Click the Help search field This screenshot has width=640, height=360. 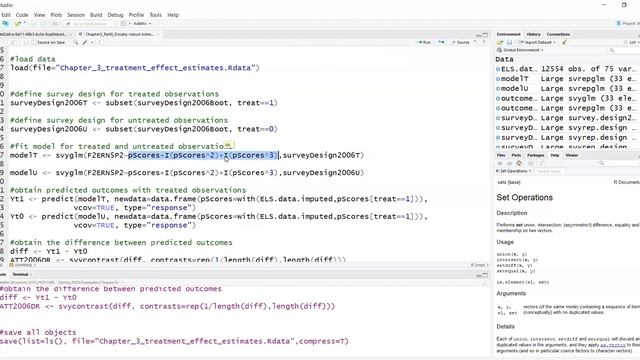(x=618, y=163)
